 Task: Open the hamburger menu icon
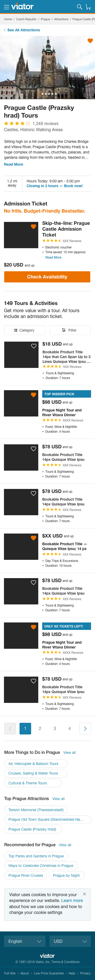click(x=6, y=7)
